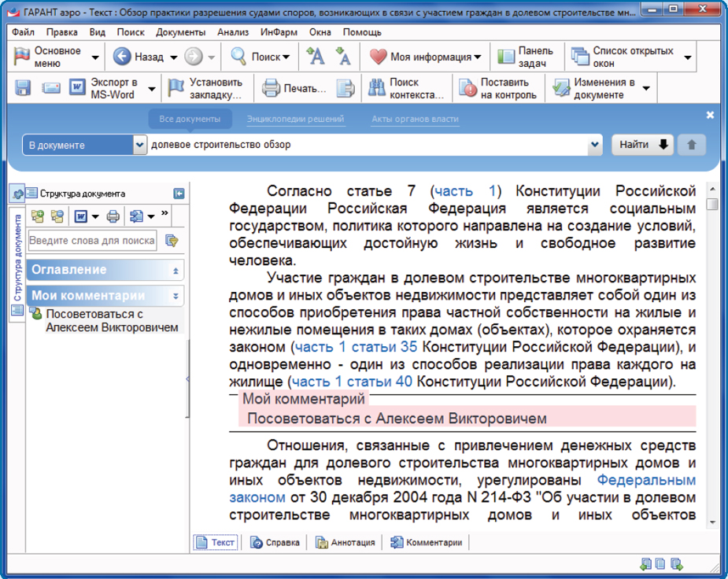Click the save diskette icon in toolbar
This screenshot has width=728, height=579.
pos(23,88)
